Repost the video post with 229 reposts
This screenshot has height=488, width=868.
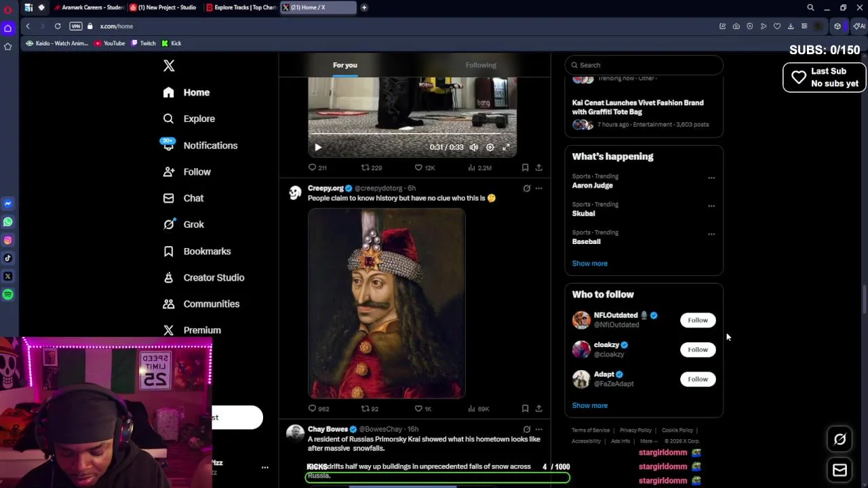tap(372, 167)
